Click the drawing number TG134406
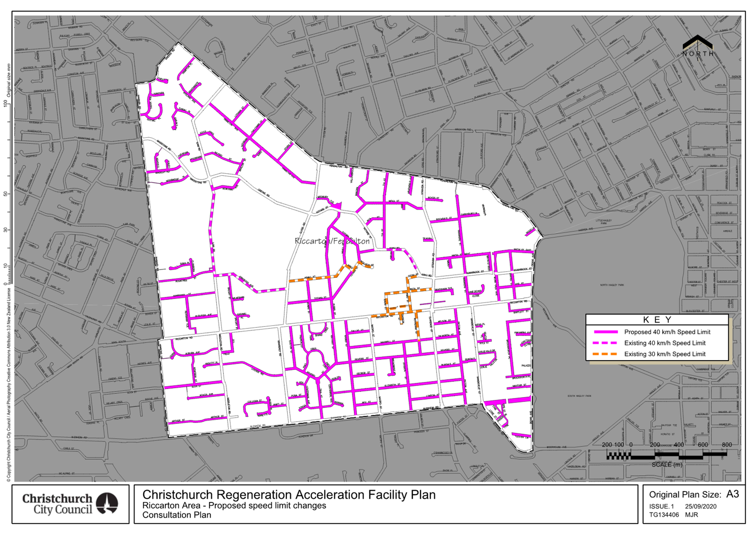The width and height of the screenshot is (756, 535). 663,515
